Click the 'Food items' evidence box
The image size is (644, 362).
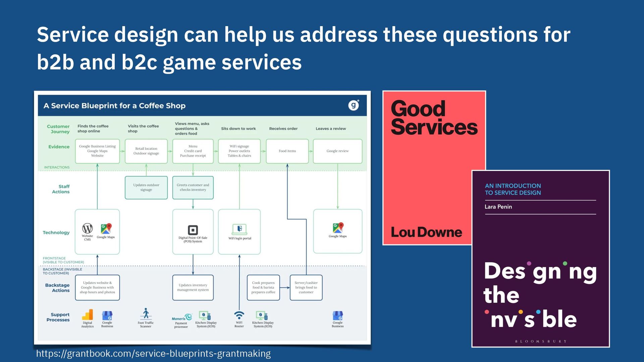tap(287, 151)
